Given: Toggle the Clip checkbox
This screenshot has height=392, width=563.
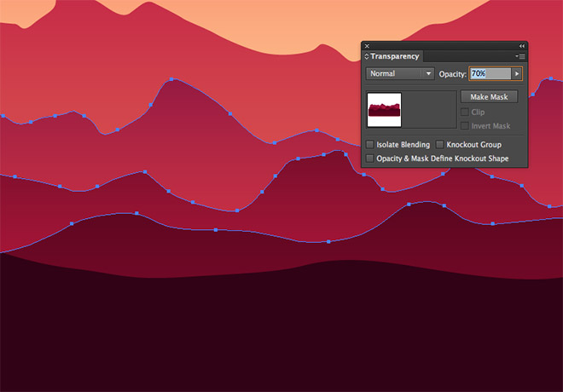Looking at the screenshot, I should [465, 112].
